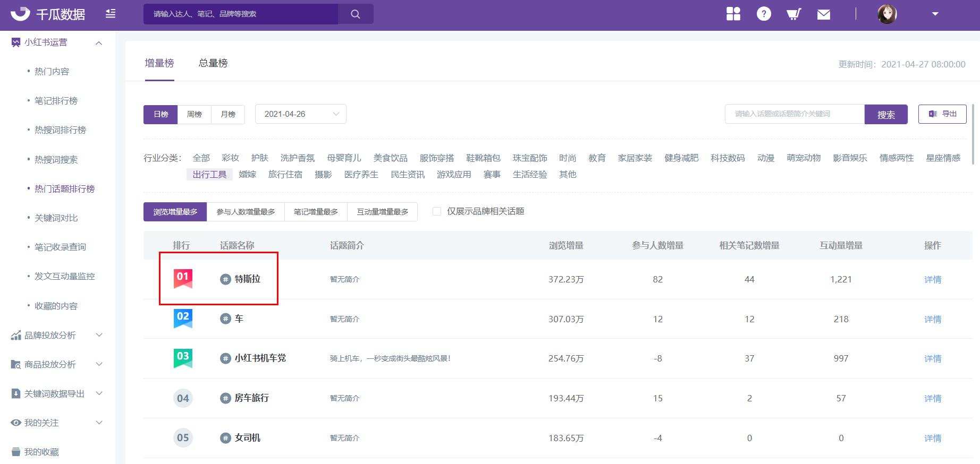Filter by 全部 industry category

coord(201,158)
